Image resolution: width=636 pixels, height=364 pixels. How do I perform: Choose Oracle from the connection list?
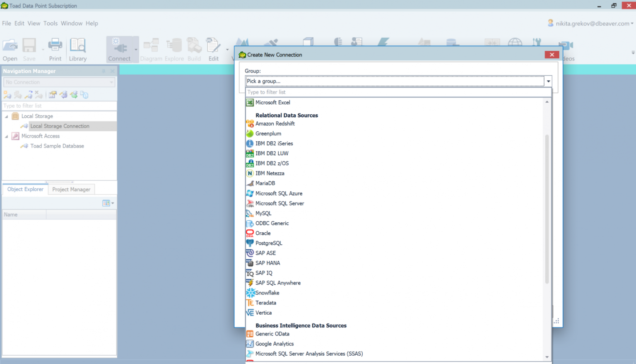pyautogui.click(x=263, y=233)
